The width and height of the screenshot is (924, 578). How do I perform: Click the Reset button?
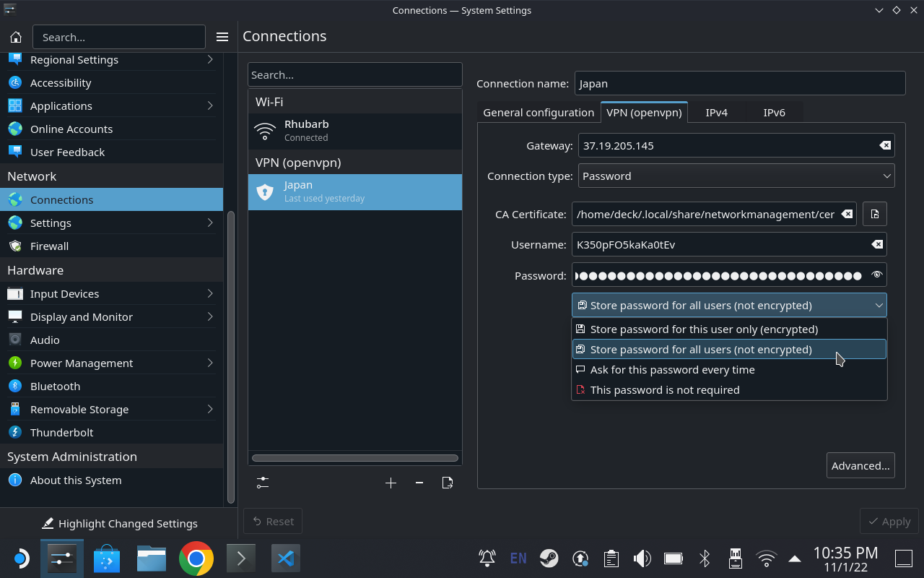coord(273,521)
